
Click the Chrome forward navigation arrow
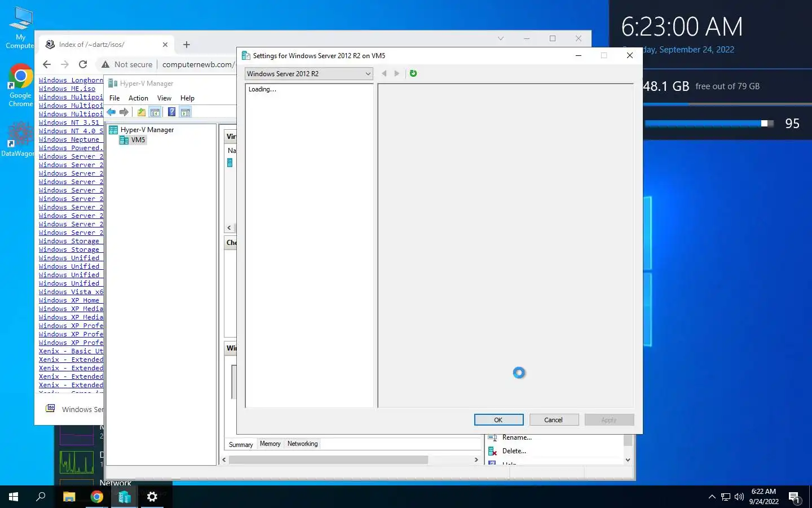pyautogui.click(x=65, y=64)
